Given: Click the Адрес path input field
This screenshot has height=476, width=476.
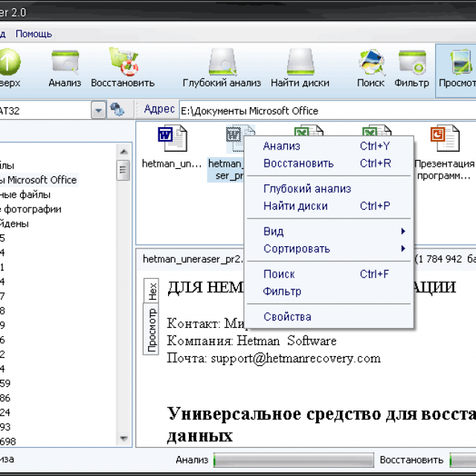Looking at the screenshot, I should tap(327, 111).
